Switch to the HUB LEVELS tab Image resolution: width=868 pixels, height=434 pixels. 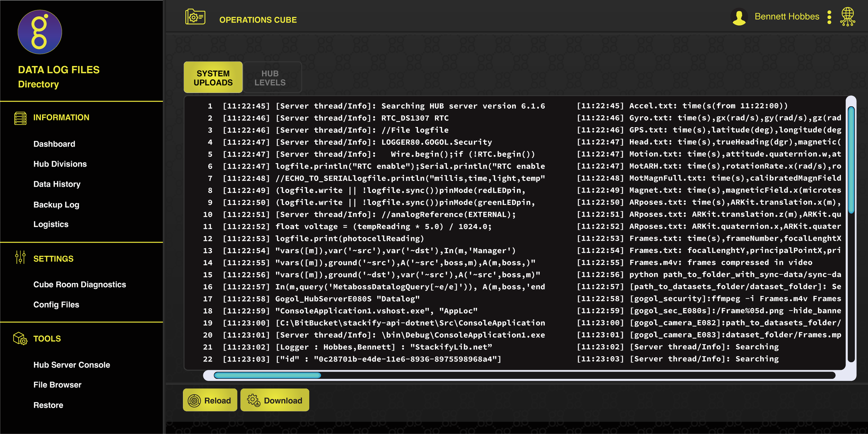pos(272,77)
